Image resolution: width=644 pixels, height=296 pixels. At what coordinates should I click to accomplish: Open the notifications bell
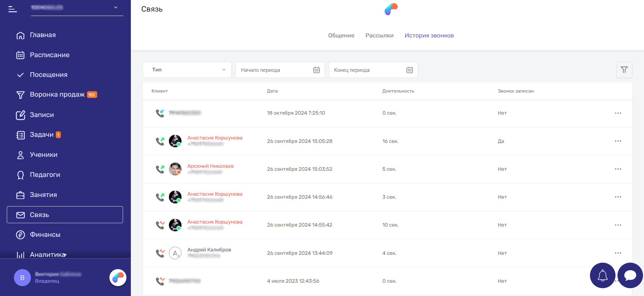602,275
